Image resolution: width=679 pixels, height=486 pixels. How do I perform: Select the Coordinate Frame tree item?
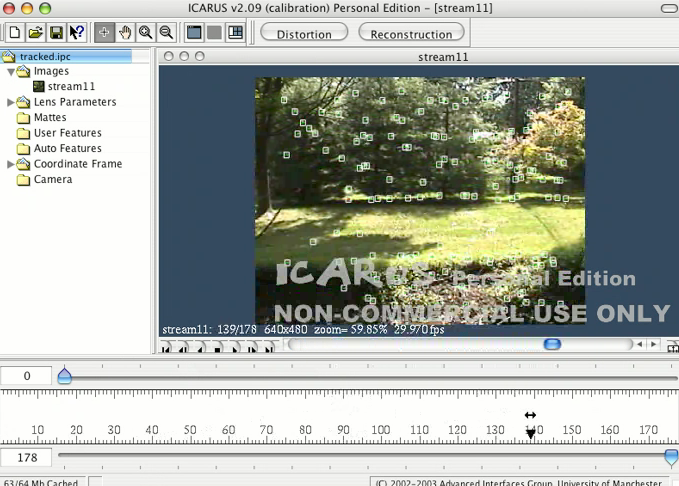pos(78,164)
